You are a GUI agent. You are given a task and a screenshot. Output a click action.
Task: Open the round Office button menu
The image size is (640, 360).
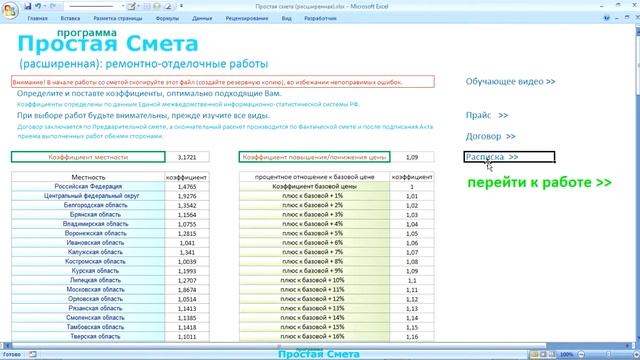(x=10, y=10)
